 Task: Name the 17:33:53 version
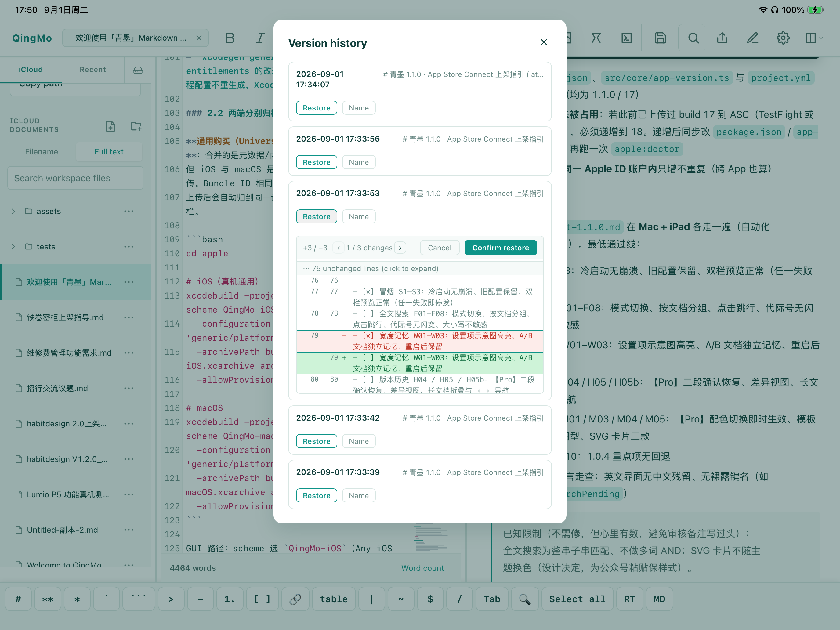pyautogui.click(x=358, y=216)
